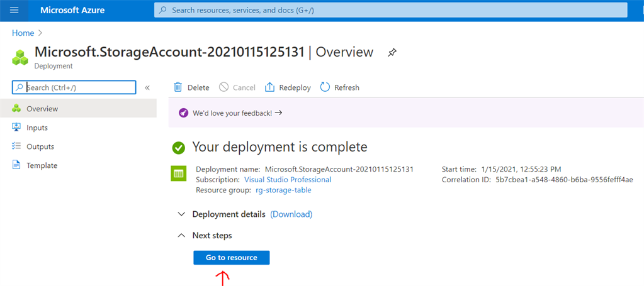The width and height of the screenshot is (644, 286).
Task: Click the Redeploy upload icon
Action: click(270, 87)
